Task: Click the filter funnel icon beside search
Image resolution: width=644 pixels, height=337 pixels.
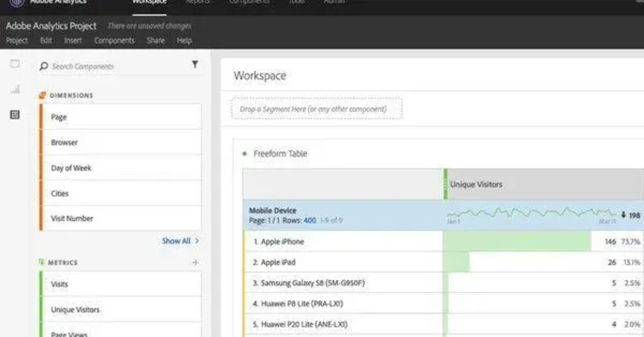Action: coord(195,64)
